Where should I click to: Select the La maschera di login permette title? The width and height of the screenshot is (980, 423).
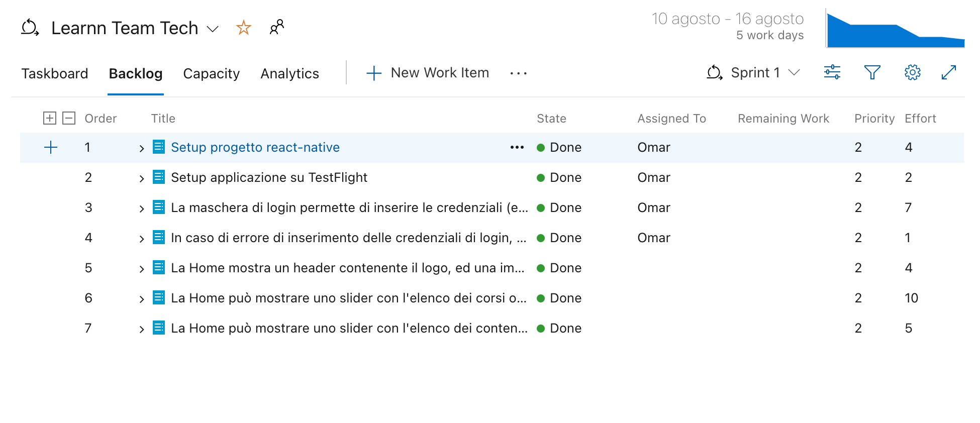pyautogui.click(x=349, y=207)
